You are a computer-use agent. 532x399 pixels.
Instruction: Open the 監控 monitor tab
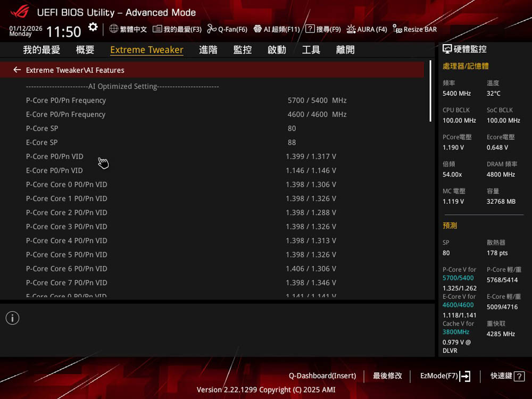pyautogui.click(x=242, y=49)
